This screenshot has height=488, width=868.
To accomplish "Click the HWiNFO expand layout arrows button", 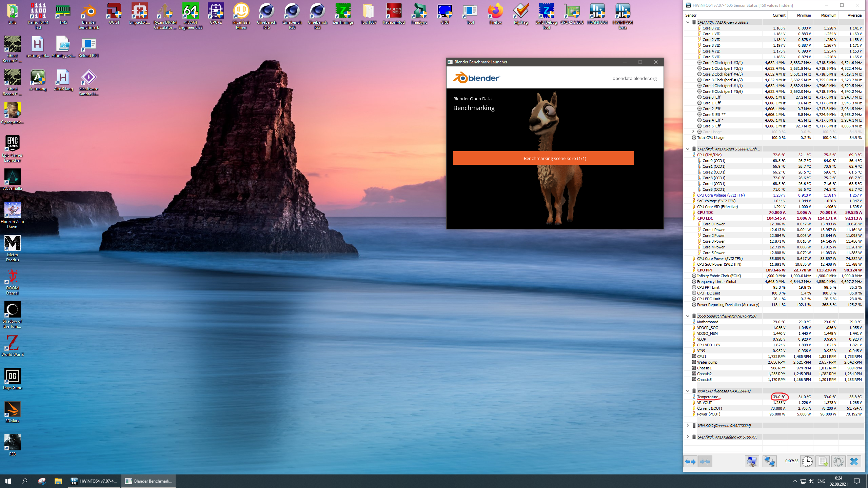I will tap(690, 462).
